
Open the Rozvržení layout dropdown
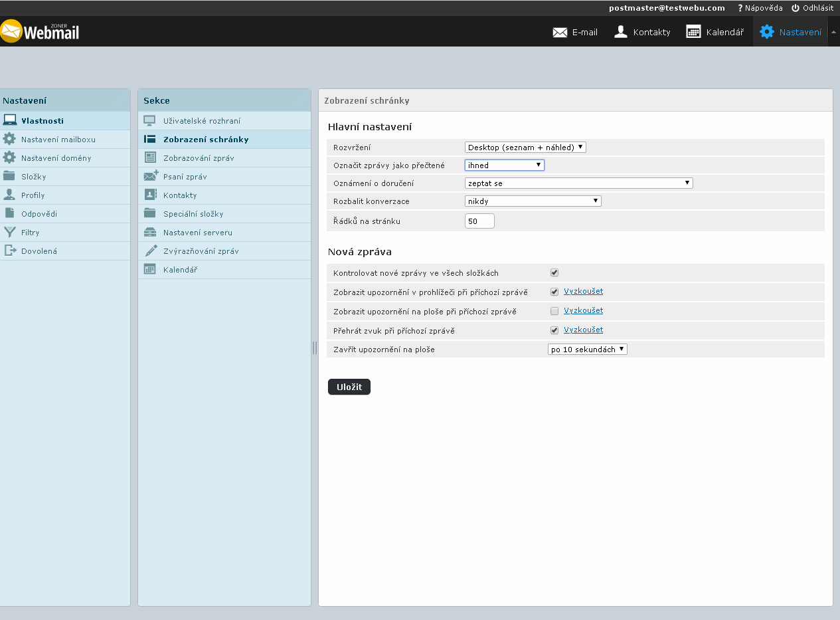click(525, 148)
